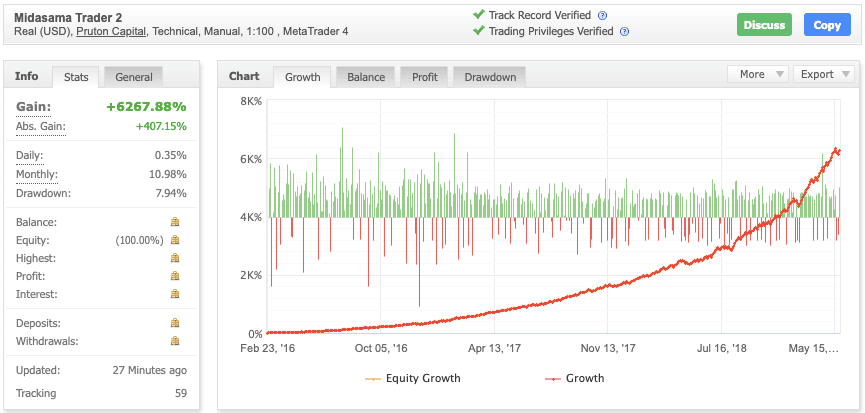Image resolution: width=865 pixels, height=413 pixels.
Task: Click the lock icon next to Equity
Action: tap(175, 240)
